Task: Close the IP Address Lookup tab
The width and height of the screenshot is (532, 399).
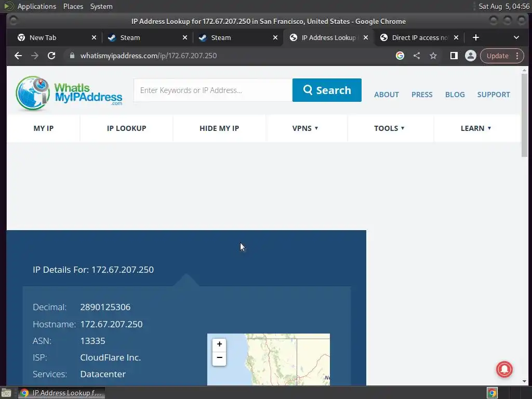Action: click(x=366, y=37)
